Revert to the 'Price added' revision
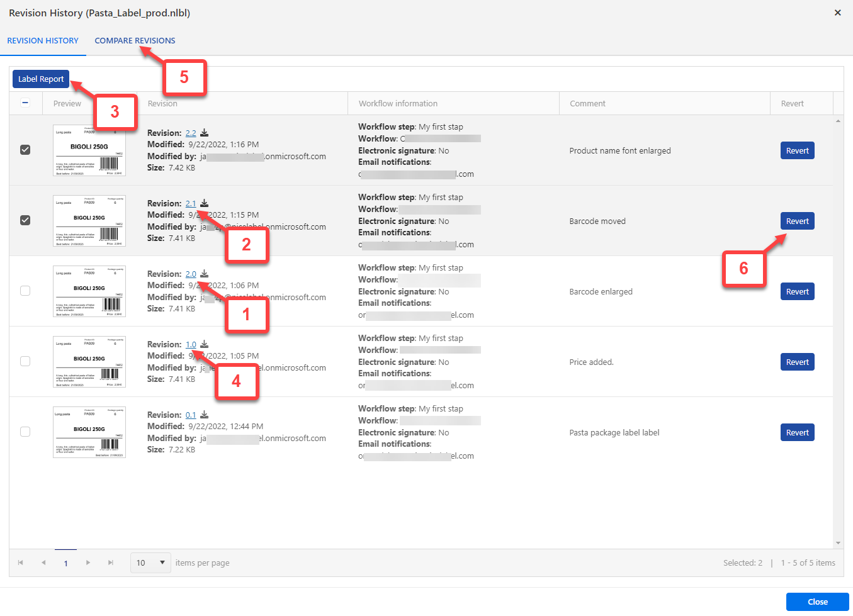This screenshot has height=616, width=853. coord(797,362)
